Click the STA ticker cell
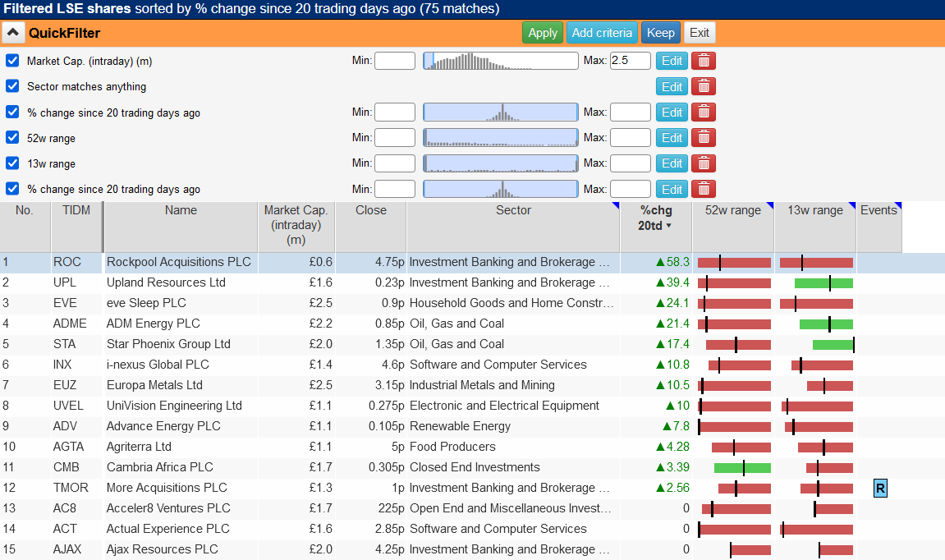This screenshot has width=945, height=560. pos(65,344)
